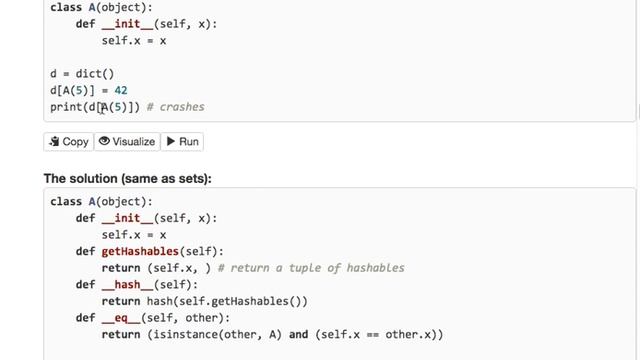Screen dimensions: 640x360
Task: Run the code example
Action: 182,142
